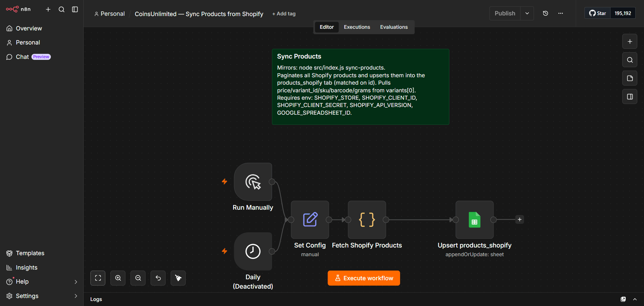The height and width of the screenshot is (306, 644).
Task: Switch to the Executions tab
Action: (x=357, y=27)
